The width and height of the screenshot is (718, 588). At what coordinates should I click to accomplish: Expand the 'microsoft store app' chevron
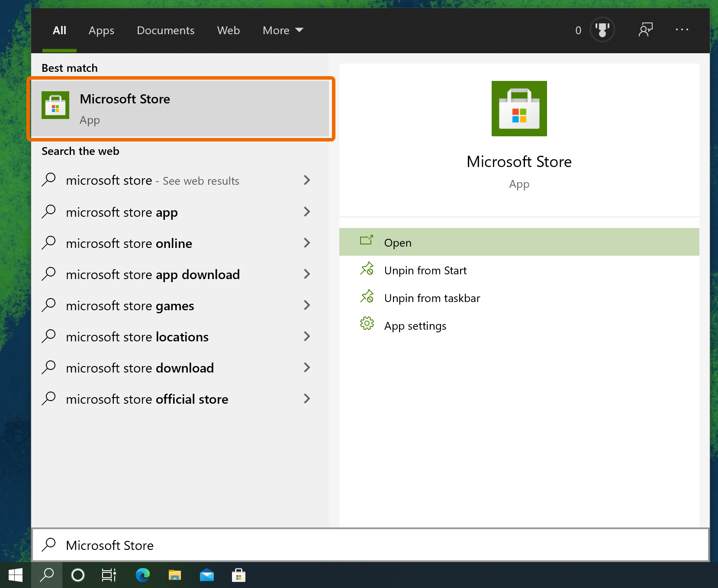(x=307, y=212)
